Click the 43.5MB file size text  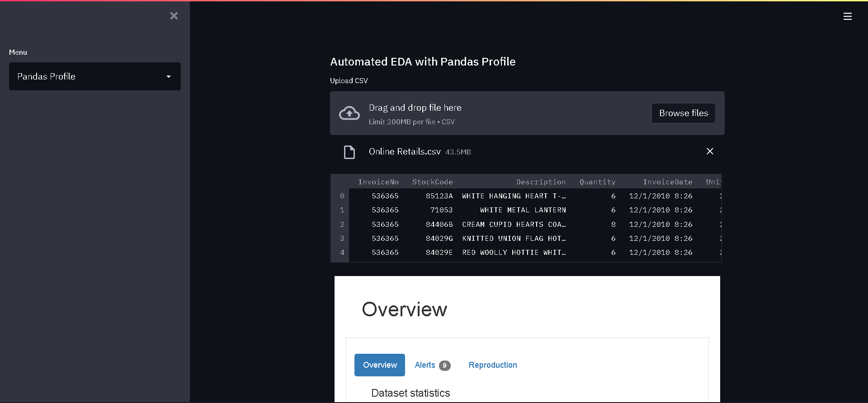(458, 152)
